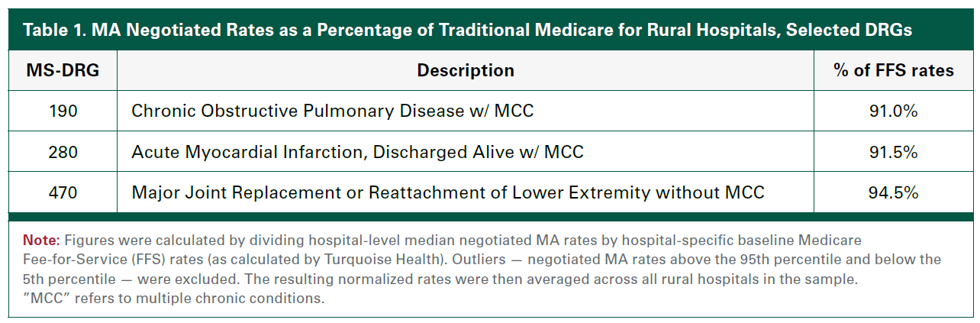Click the "MCC refers to multiple chronic conditions" line
This screenshot has width=980, height=323.
(x=174, y=298)
